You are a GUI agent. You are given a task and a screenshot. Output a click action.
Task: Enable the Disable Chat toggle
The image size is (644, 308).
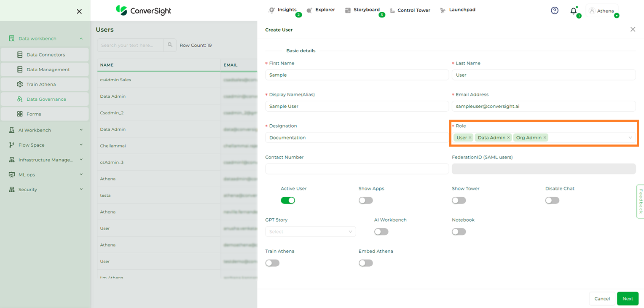552,200
